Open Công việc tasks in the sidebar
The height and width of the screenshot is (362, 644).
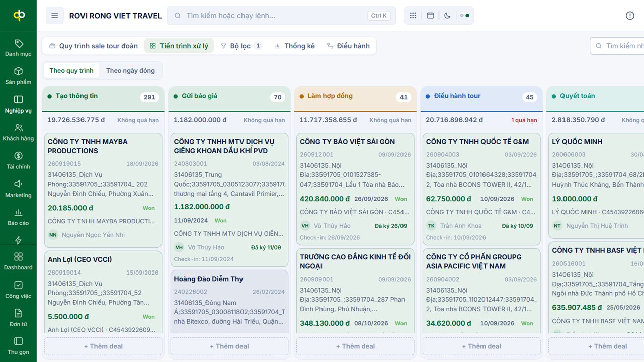(18, 290)
